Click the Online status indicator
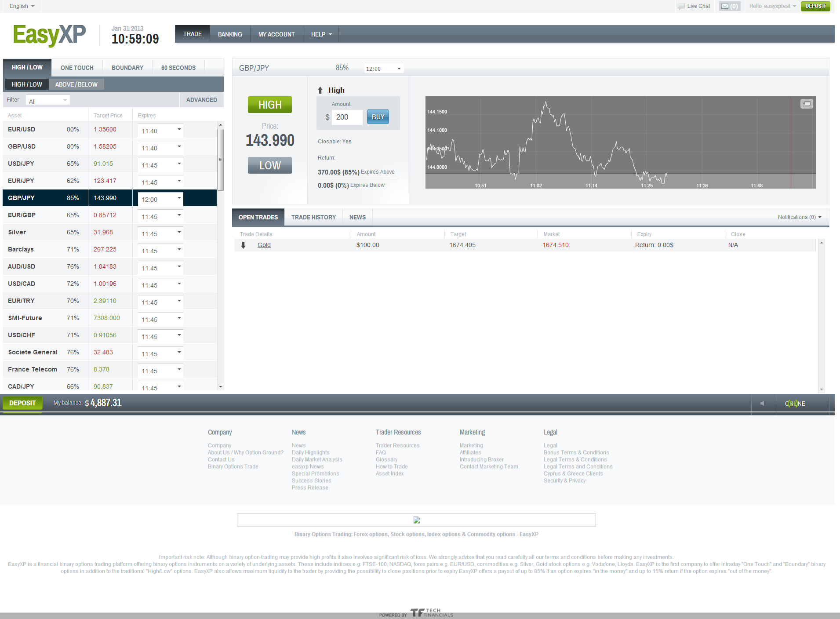Screen dimensions: 840x619 point(795,404)
